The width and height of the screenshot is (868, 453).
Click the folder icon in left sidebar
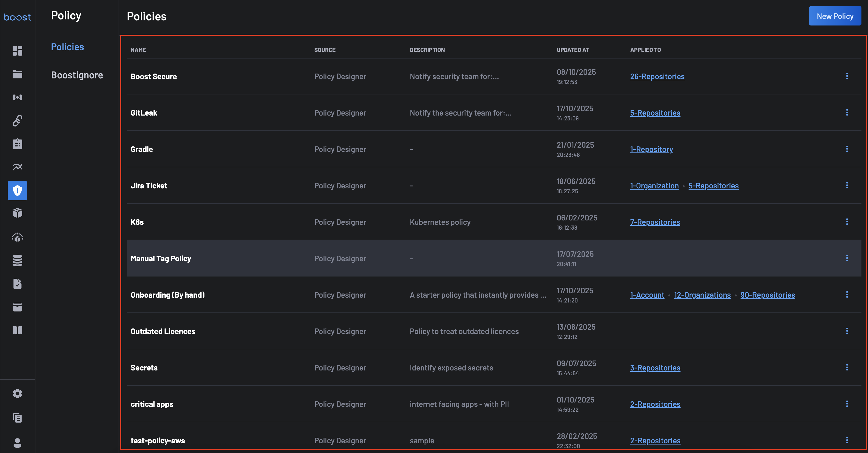coord(17,74)
